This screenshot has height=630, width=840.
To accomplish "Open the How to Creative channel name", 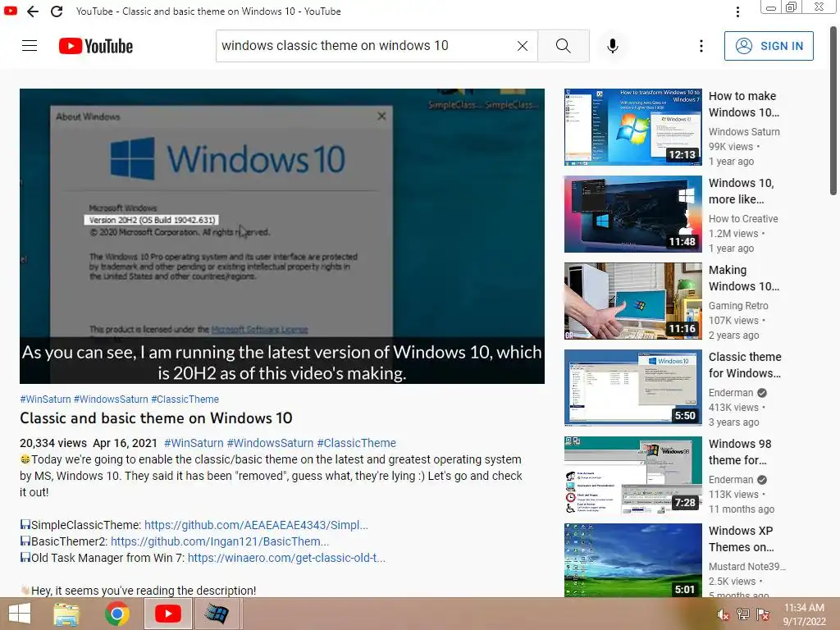I will pyautogui.click(x=743, y=218).
